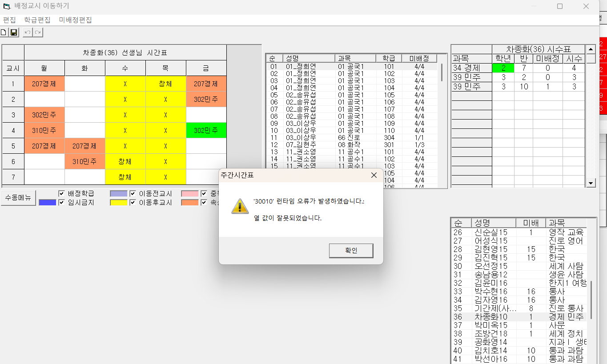
Task: Select the 창체 cell in the 목 column
Action: click(x=165, y=84)
